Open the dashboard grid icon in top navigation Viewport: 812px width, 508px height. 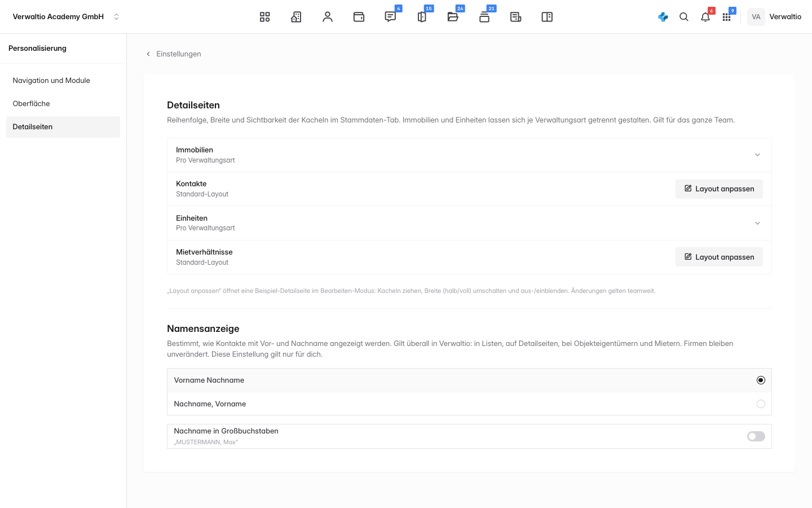[264, 17]
